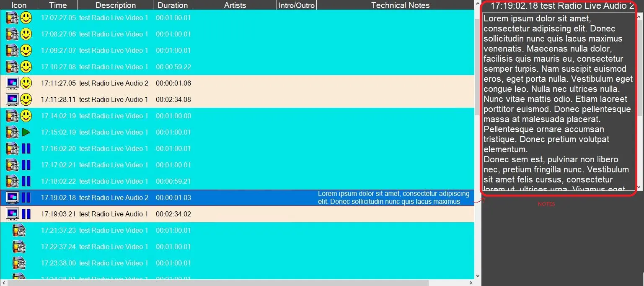644x286 pixels.
Task: Click the Description column header
Action: tap(116, 5)
